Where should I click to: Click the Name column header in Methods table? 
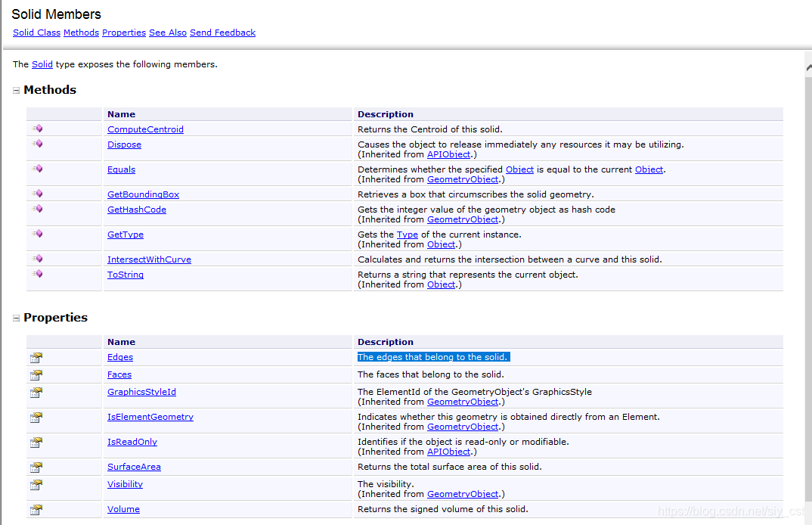pos(121,114)
